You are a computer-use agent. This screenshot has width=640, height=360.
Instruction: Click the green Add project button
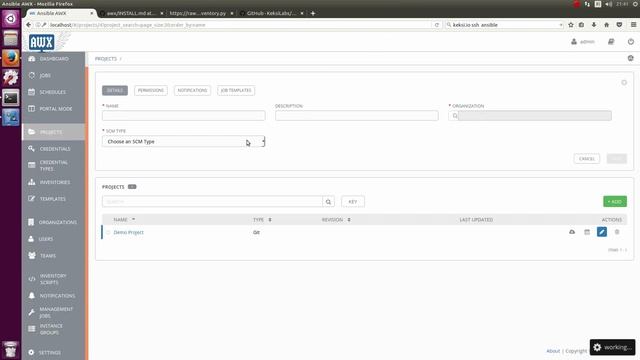615,202
